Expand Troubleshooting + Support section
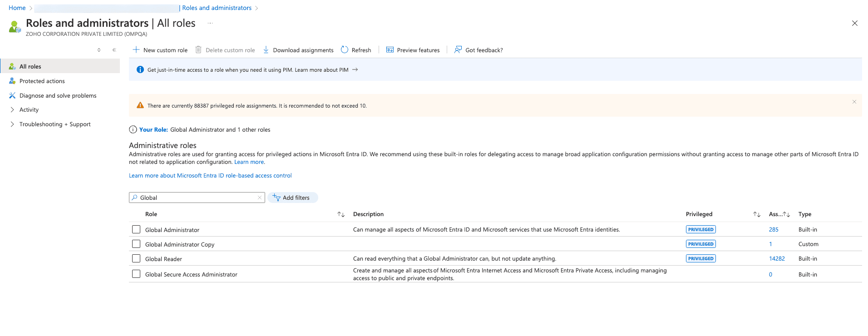This screenshot has height=336, width=868. (12, 124)
